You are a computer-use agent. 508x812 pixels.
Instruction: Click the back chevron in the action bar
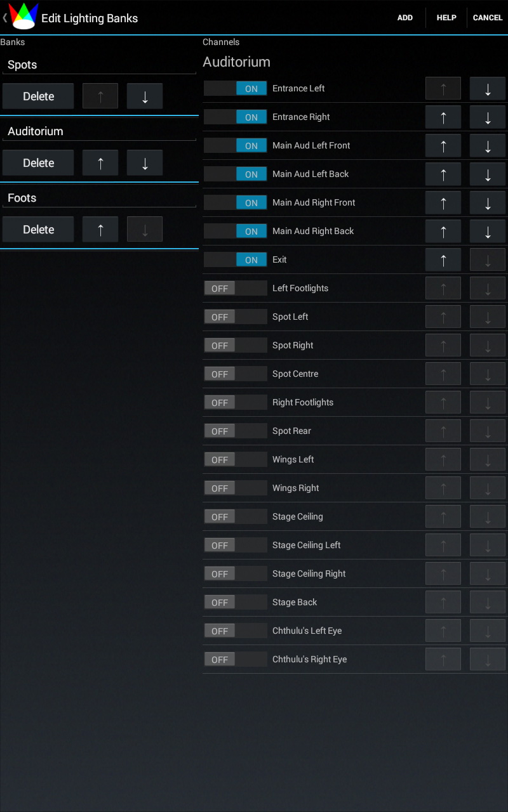5,17
